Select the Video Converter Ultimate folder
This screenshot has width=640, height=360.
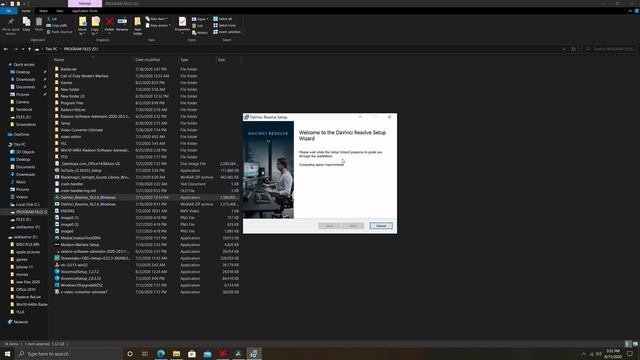(x=82, y=130)
